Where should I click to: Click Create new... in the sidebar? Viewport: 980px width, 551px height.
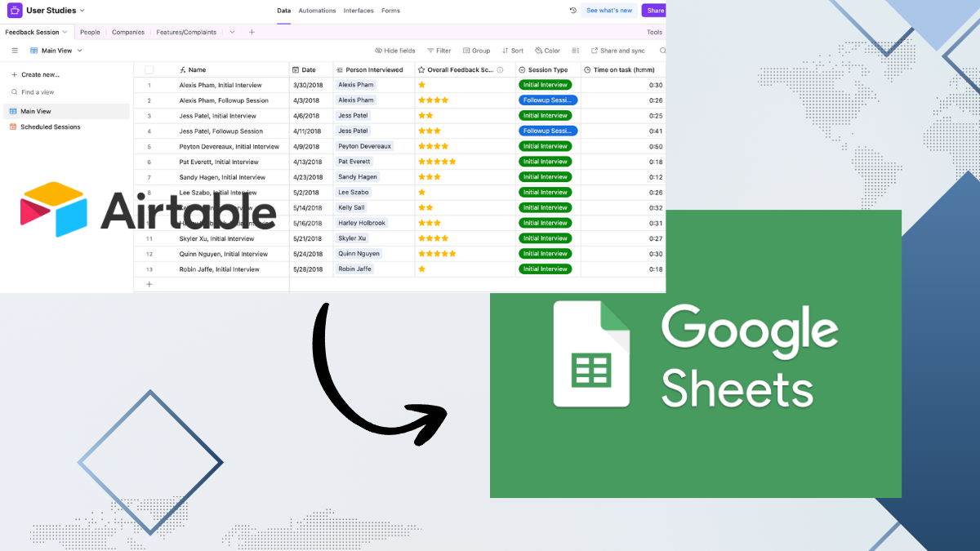coord(35,74)
